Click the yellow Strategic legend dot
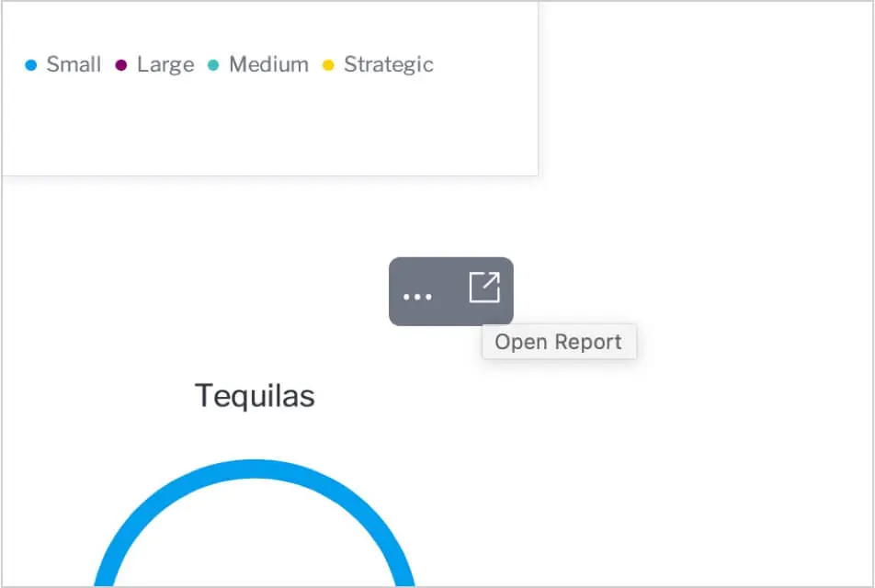This screenshot has width=875, height=588. point(328,65)
